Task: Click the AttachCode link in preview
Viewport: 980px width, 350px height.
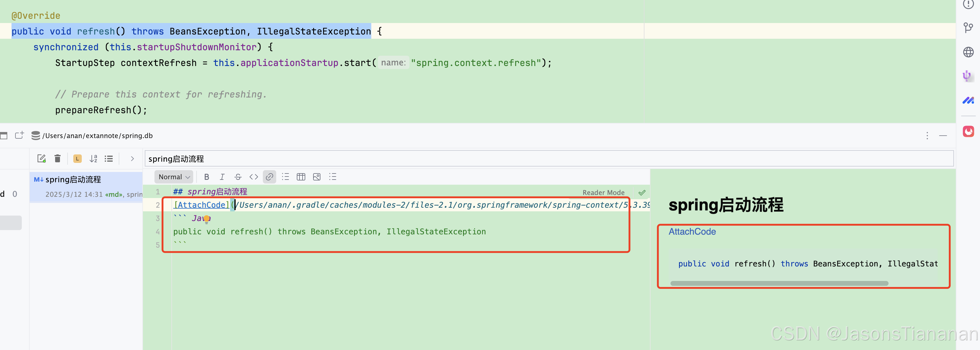Action: [x=692, y=232]
